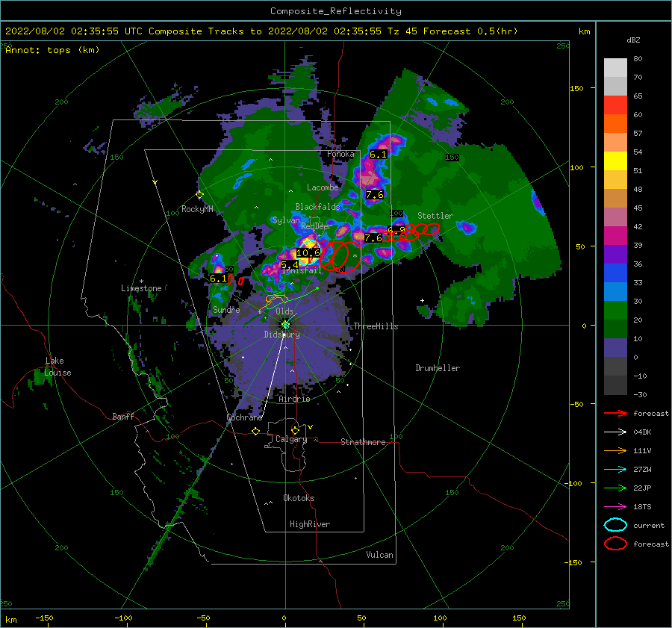Click the Calgary city label
The width and height of the screenshot is (672, 628).
pyautogui.click(x=291, y=439)
